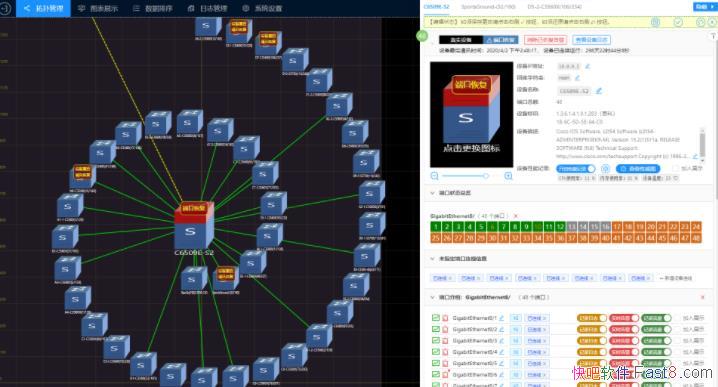718x387 pixels.
Task: Click the save icon in the yellow notice bar
Action: pos(656,22)
